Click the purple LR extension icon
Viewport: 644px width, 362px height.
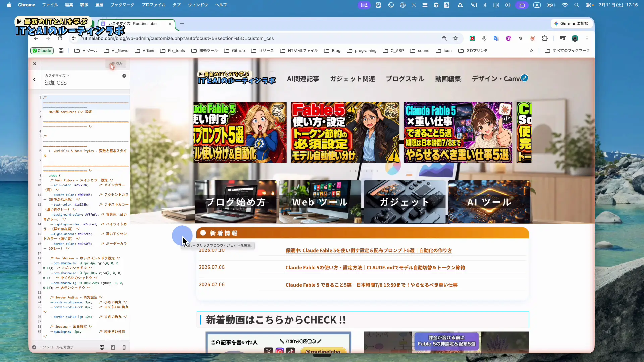click(x=508, y=38)
